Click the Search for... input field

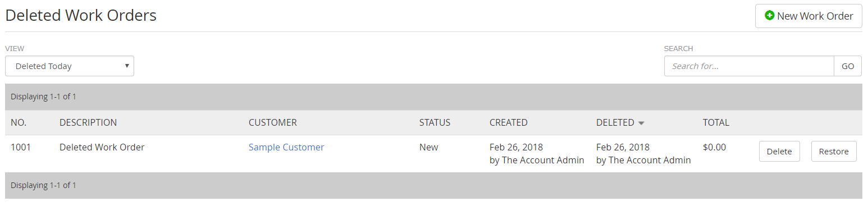[x=749, y=66]
